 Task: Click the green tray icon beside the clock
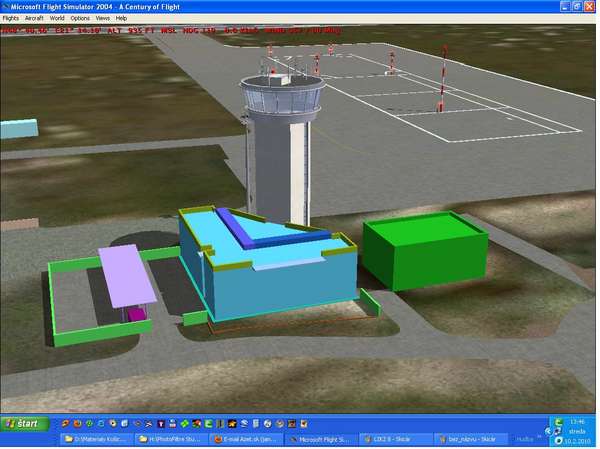559,423
